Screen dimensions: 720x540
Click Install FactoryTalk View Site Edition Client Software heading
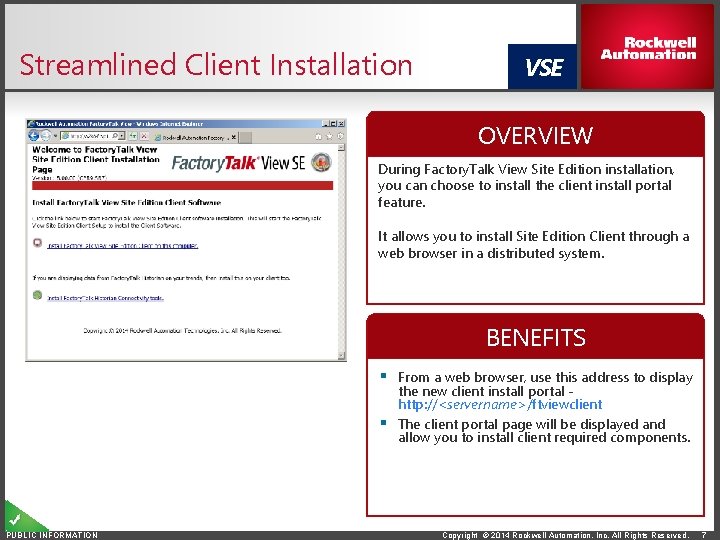tap(127, 202)
